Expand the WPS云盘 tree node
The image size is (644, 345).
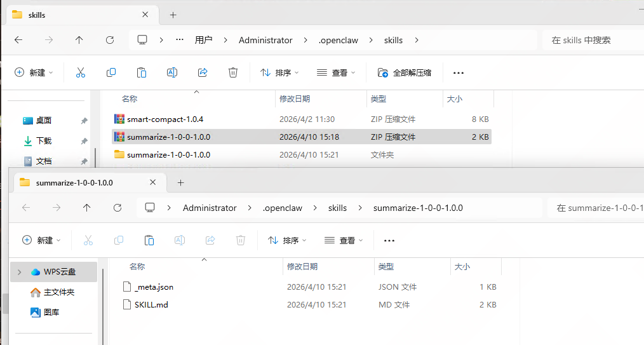(19, 272)
